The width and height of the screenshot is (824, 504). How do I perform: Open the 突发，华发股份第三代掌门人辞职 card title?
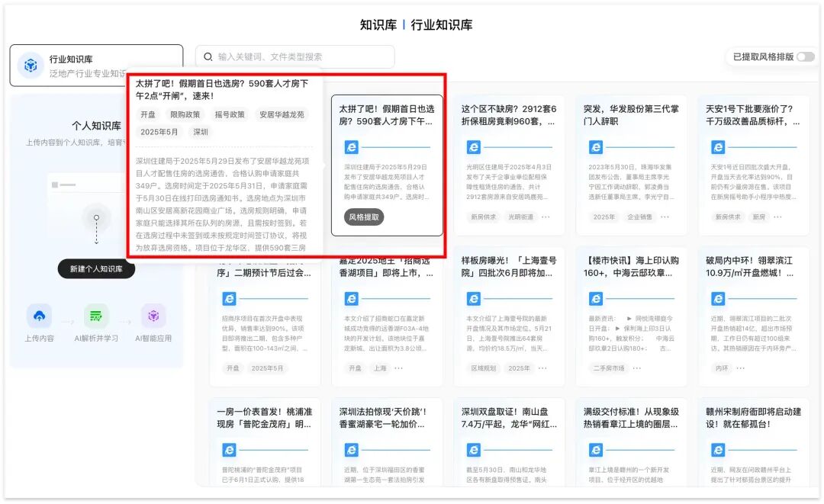tap(631, 115)
